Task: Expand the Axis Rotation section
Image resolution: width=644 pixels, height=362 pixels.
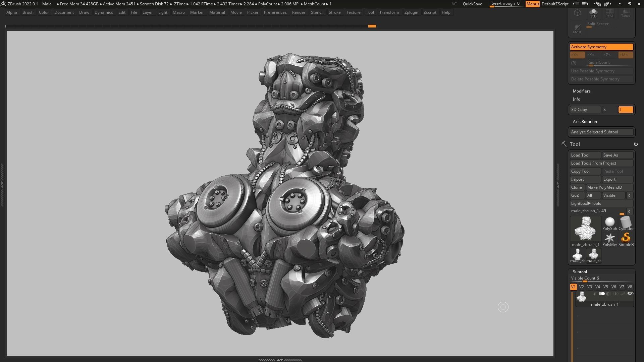Action: 585,122
